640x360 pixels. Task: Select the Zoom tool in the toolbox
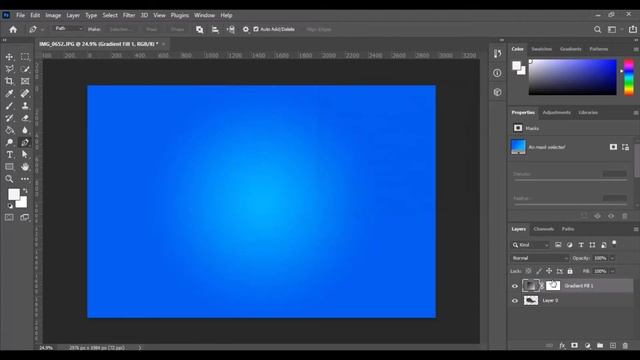pos(9,179)
